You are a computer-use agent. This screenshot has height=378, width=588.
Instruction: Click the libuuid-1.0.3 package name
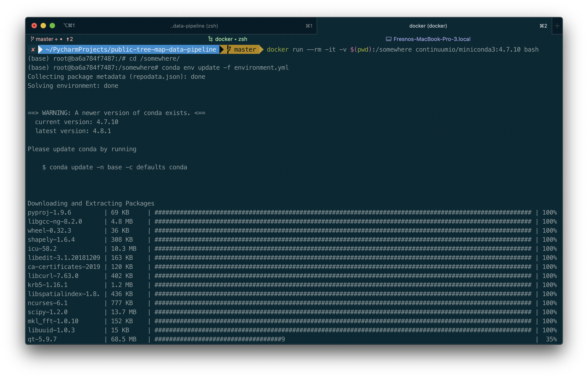[51, 330]
